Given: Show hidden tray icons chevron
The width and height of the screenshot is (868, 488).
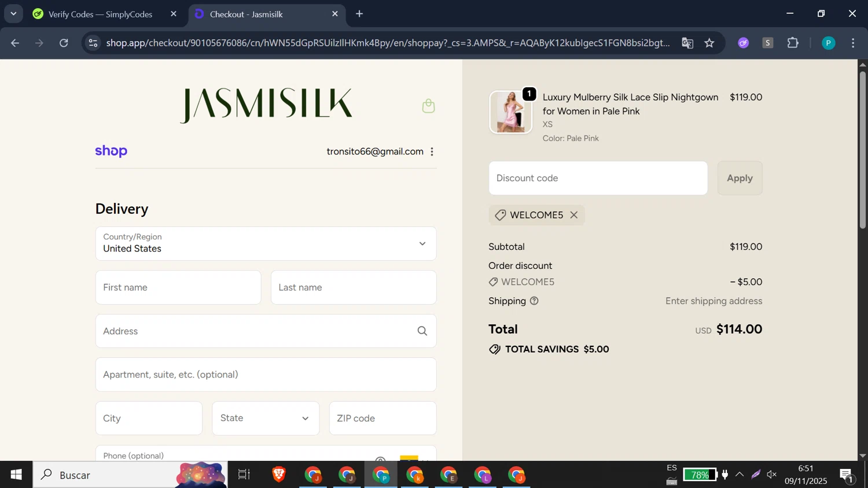Looking at the screenshot, I should pos(740,475).
